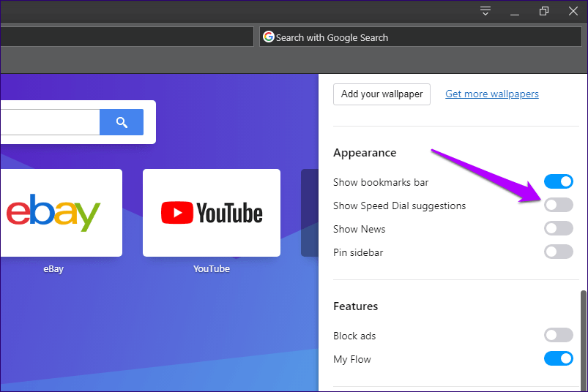588x392 pixels.
Task: Click the Features section heading
Action: pos(355,306)
